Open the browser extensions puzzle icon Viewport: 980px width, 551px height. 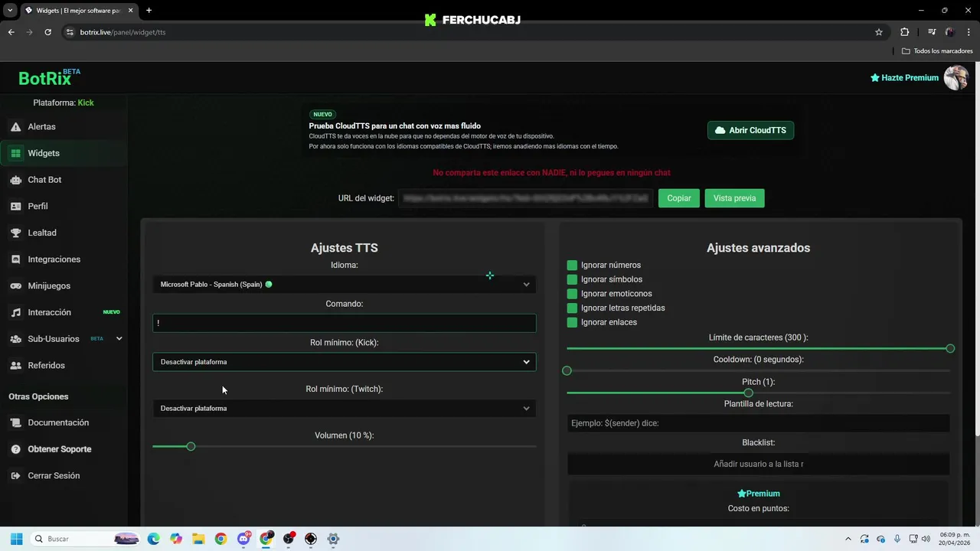(905, 32)
